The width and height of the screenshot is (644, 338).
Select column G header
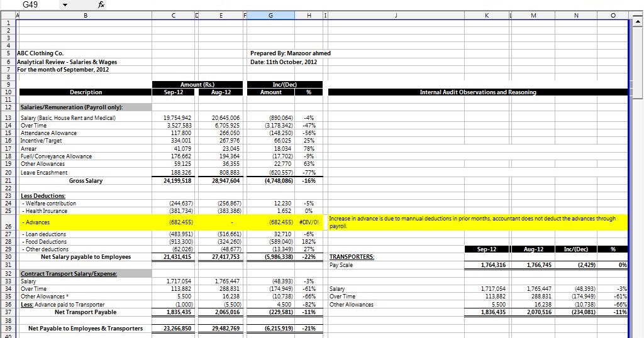click(x=270, y=16)
